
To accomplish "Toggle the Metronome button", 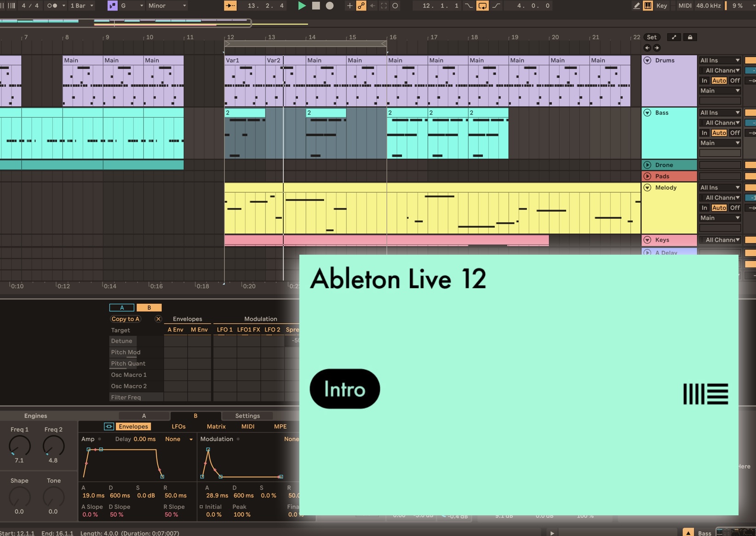I will click(x=52, y=6).
